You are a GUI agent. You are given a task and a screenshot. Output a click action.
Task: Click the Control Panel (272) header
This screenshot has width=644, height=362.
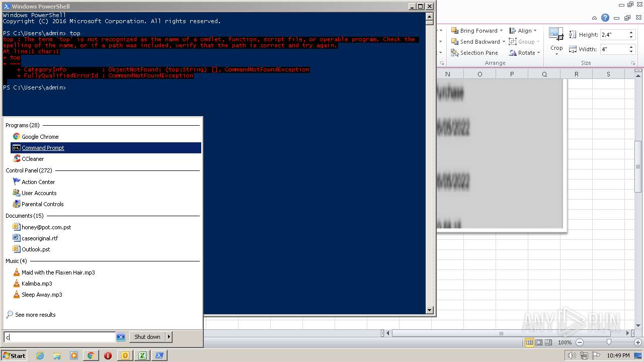click(29, 170)
